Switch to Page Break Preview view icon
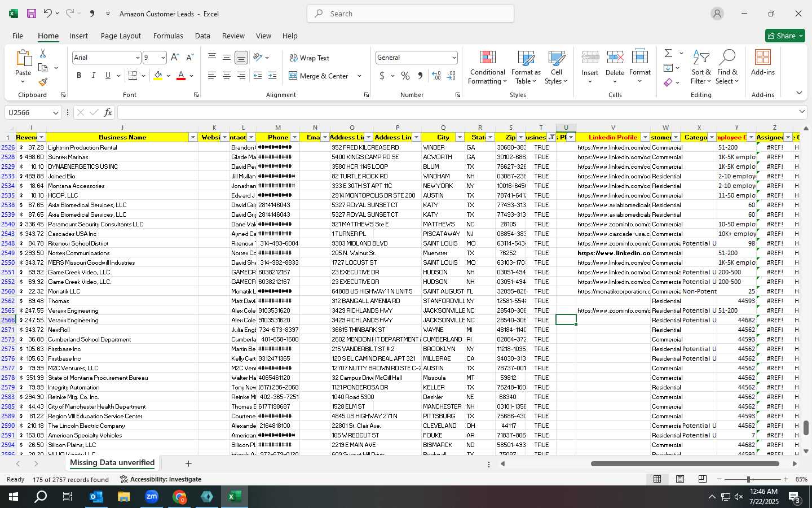The height and width of the screenshot is (508, 812). pyautogui.click(x=703, y=479)
